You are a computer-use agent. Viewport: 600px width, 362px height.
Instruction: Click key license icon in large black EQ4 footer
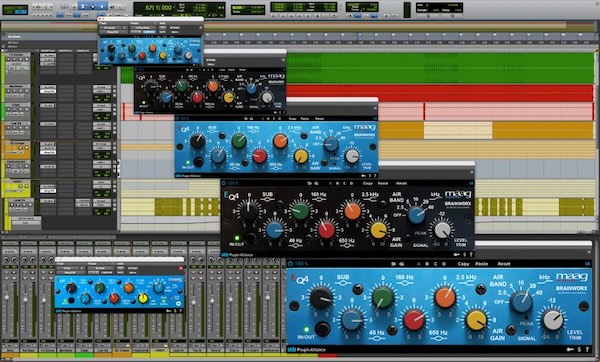[x=457, y=254]
